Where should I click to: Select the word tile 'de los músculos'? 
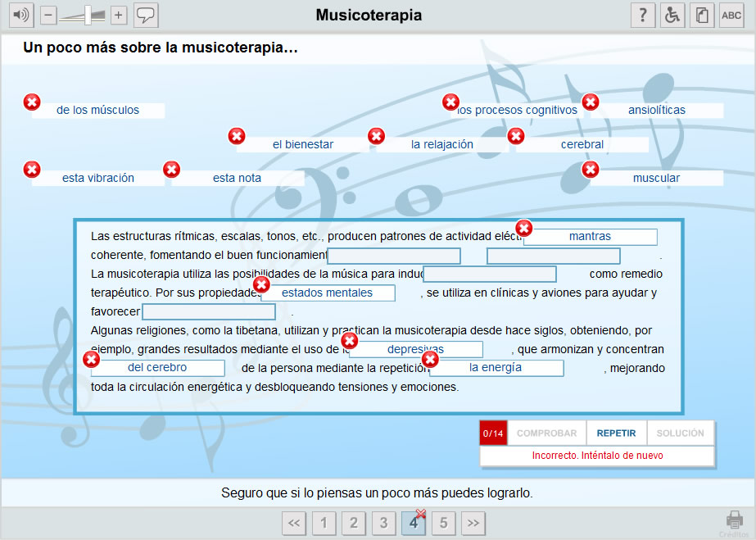point(97,111)
